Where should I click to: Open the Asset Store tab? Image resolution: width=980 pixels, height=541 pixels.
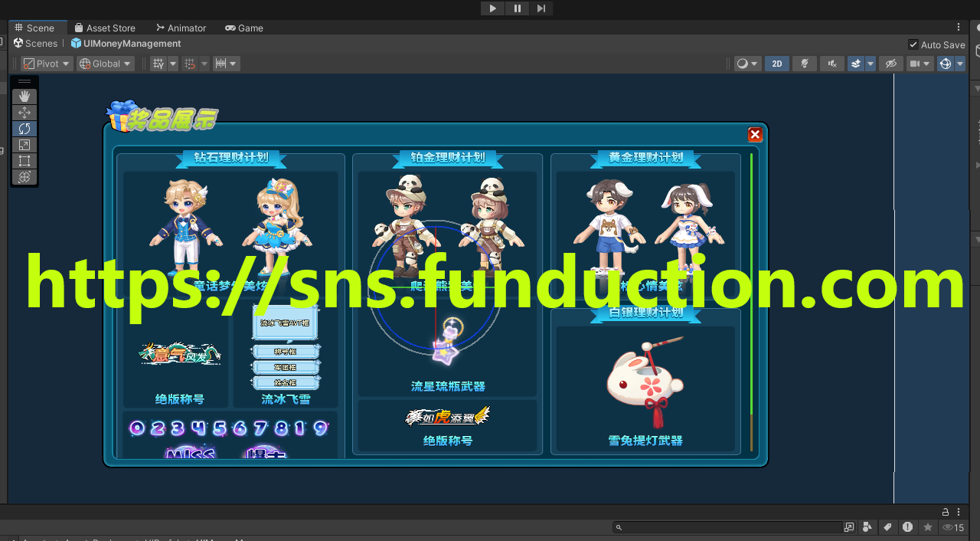pos(105,28)
